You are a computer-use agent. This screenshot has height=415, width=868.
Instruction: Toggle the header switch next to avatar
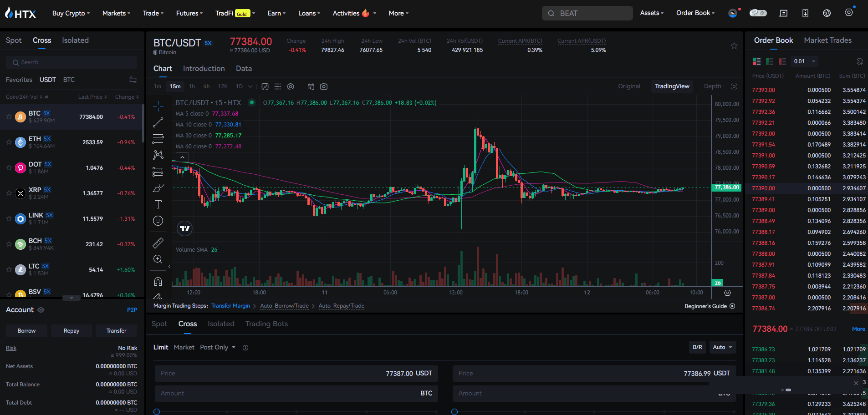point(758,13)
